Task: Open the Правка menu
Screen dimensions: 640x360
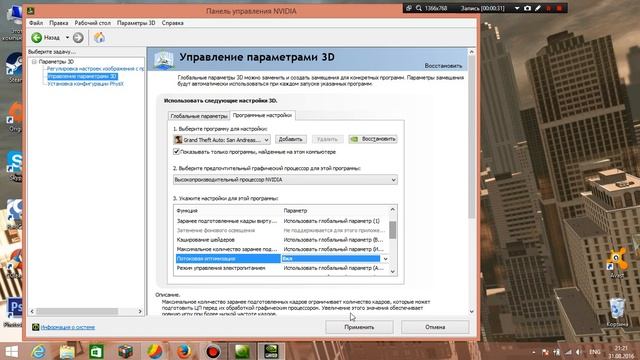Action: pyautogui.click(x=59, y=23)
